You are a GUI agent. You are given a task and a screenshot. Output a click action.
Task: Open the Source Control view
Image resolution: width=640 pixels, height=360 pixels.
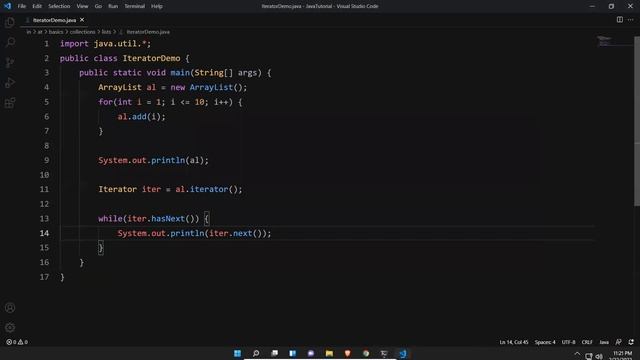tap(10, 62)
